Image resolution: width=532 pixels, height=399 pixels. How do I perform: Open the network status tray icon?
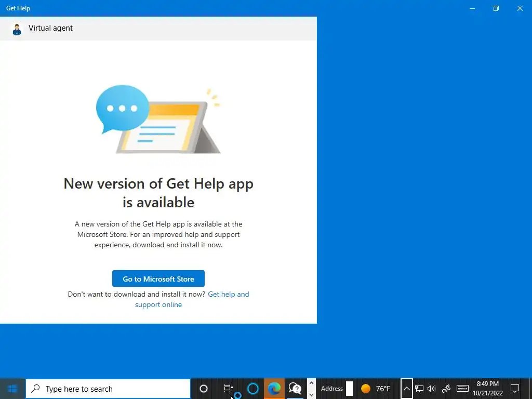(419, 389)
